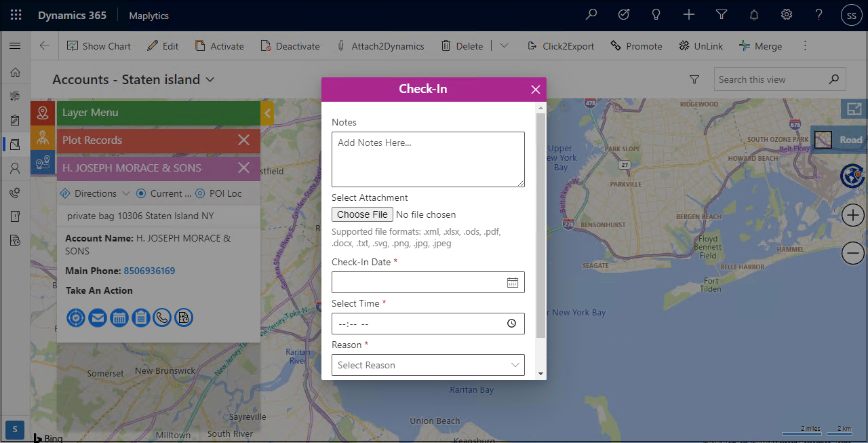
Task: Click the clipboard task action icon
Action: [x=141, y=317]
